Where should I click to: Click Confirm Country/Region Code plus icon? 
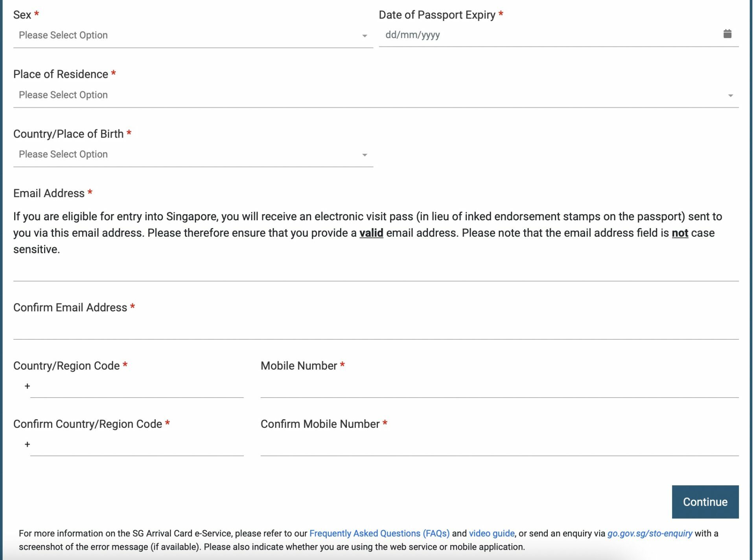coord(28,444)
